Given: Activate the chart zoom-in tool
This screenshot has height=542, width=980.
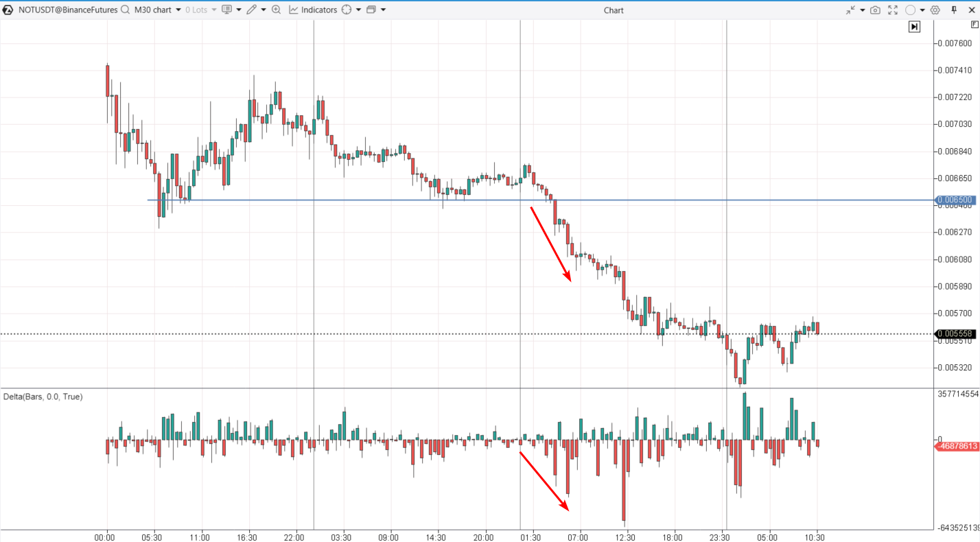Looking at the screenshot, I should 276,10.
